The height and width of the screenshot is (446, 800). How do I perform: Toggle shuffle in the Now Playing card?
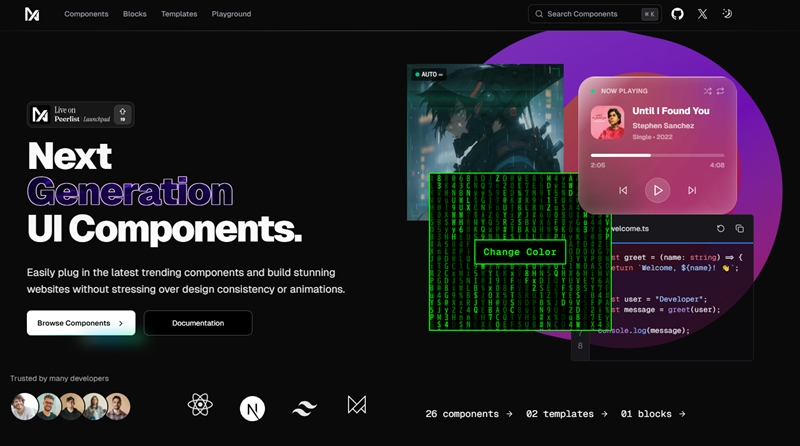708,91
